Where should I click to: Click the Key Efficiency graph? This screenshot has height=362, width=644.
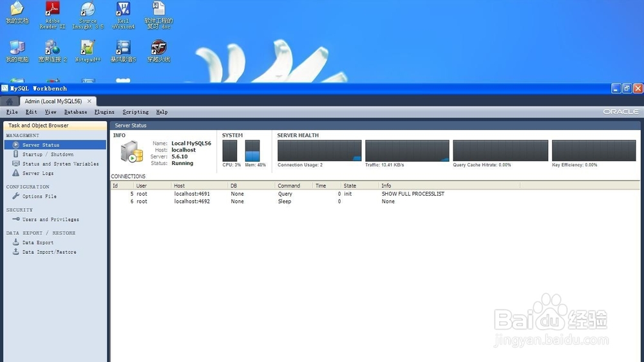pos(594,150)
